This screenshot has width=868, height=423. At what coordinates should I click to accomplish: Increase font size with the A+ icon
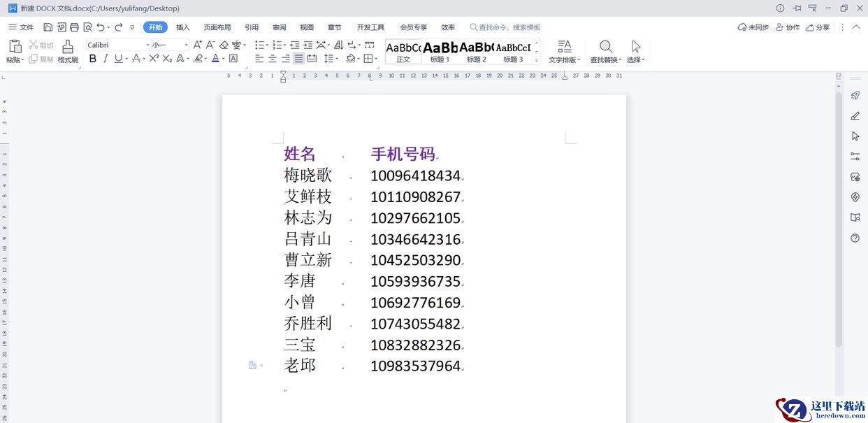point(198,45)
